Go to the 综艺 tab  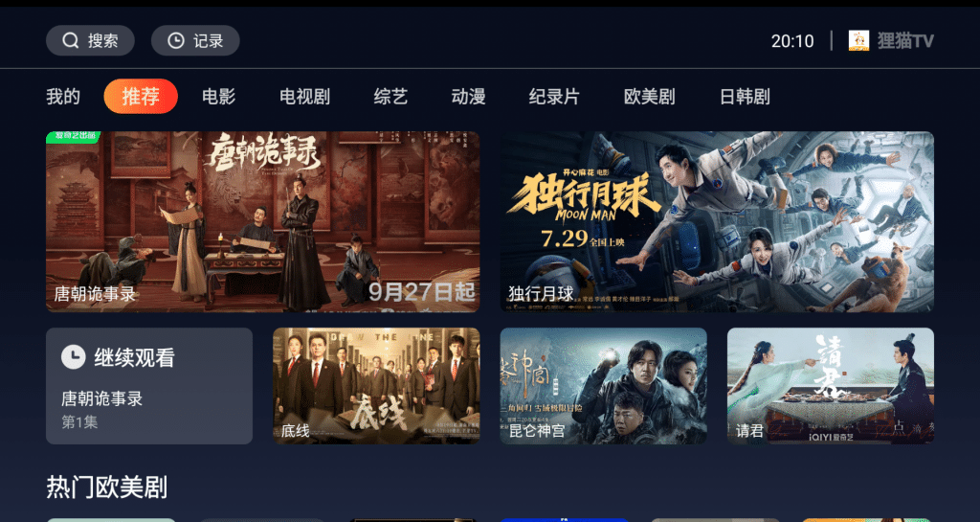(x=390, y=97)
